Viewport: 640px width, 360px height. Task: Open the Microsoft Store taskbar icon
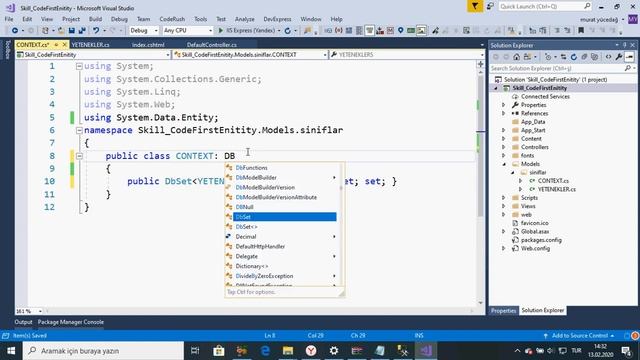pos(219,351)
